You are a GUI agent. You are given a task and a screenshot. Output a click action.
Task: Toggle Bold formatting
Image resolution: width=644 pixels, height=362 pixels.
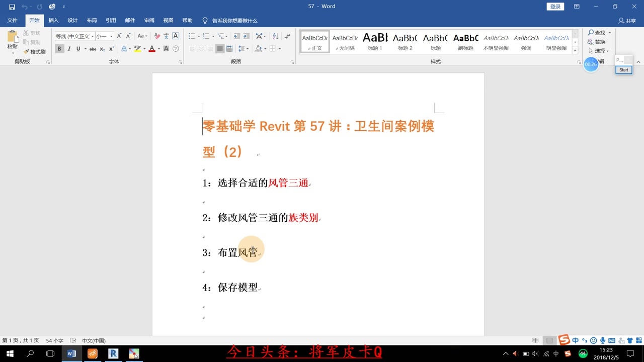(59, 49)
